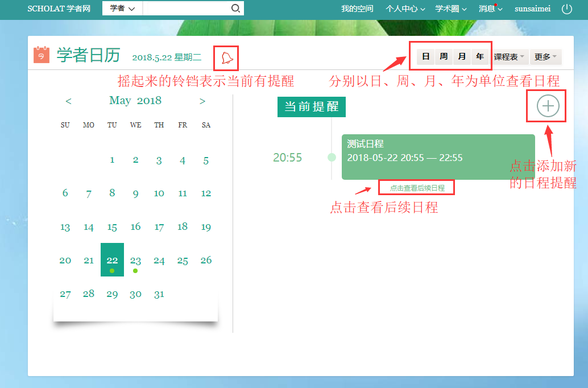588x388 pixels.
Task: Click 我的空间 link
Action: pyautogui.click(x=357, y=9)
